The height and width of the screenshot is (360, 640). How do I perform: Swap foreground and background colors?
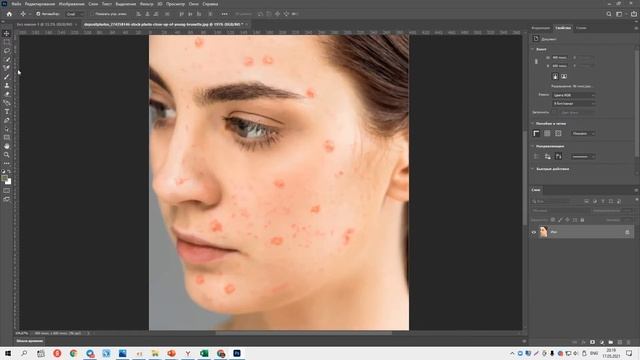10,171
